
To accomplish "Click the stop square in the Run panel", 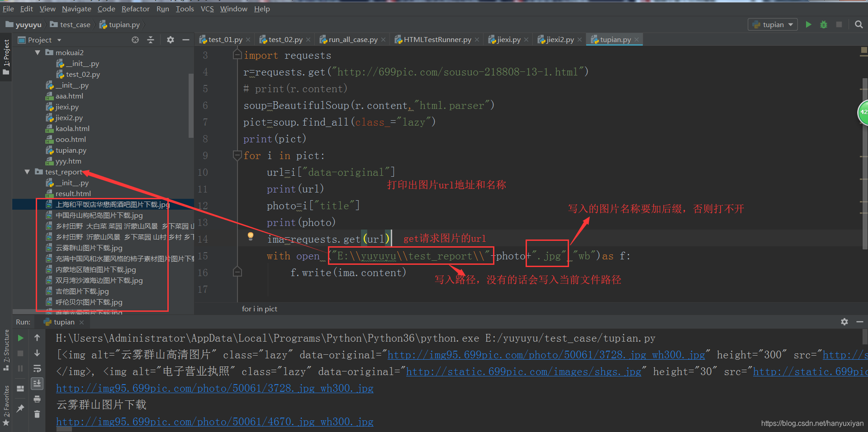I will (x=20, y=353).
